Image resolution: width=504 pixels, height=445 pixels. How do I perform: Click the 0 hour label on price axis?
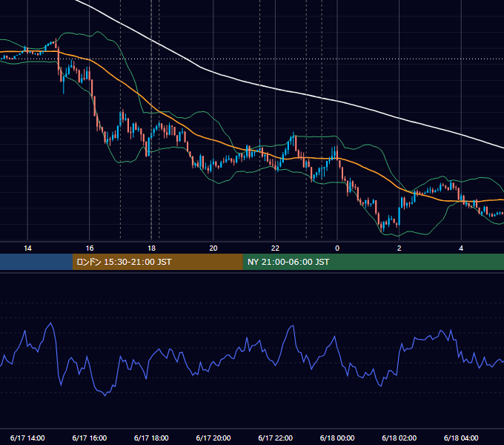[337, 248]
